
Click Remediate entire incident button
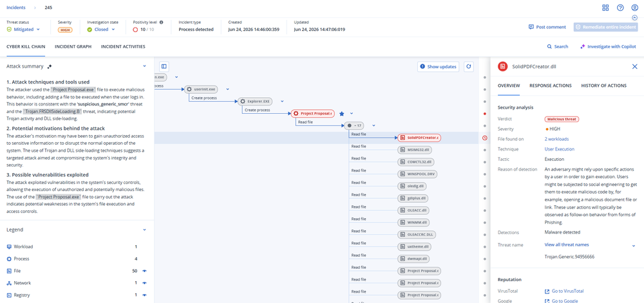(x=606, y=27)
